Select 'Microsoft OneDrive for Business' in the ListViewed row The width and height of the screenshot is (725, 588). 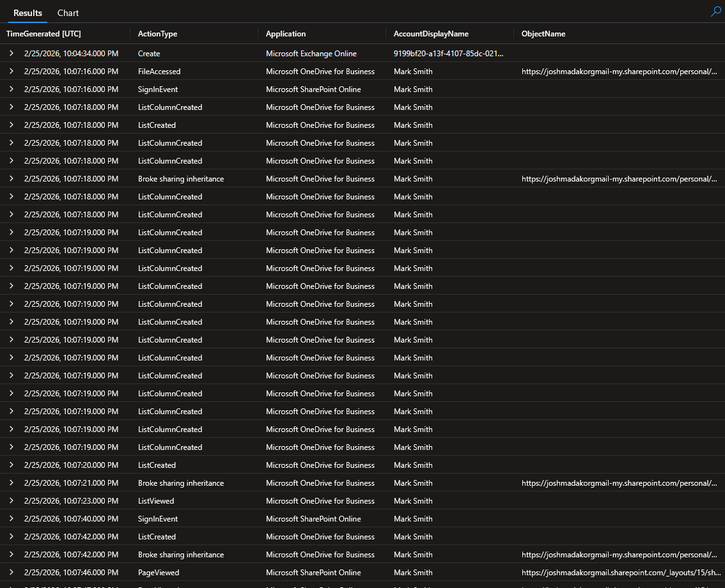click(x=320, y=500)
